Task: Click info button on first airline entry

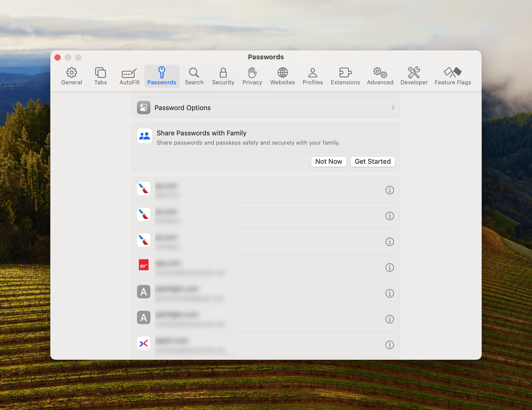Action: [x=389, y=190]
